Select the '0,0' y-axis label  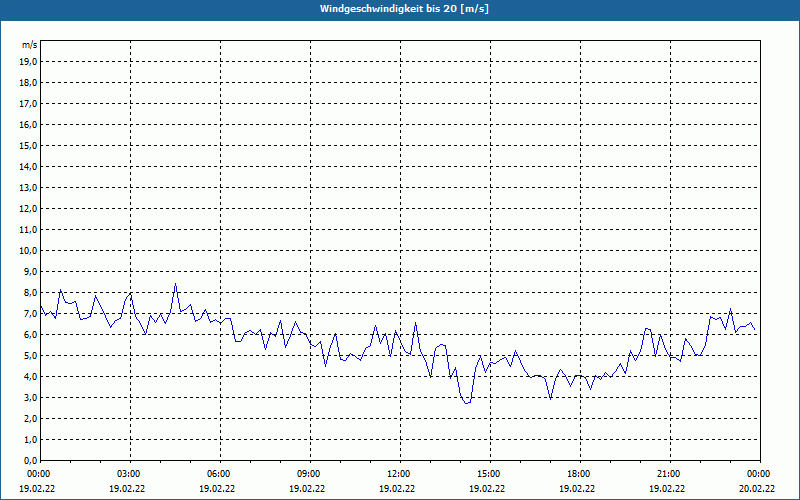coord(30,460)
